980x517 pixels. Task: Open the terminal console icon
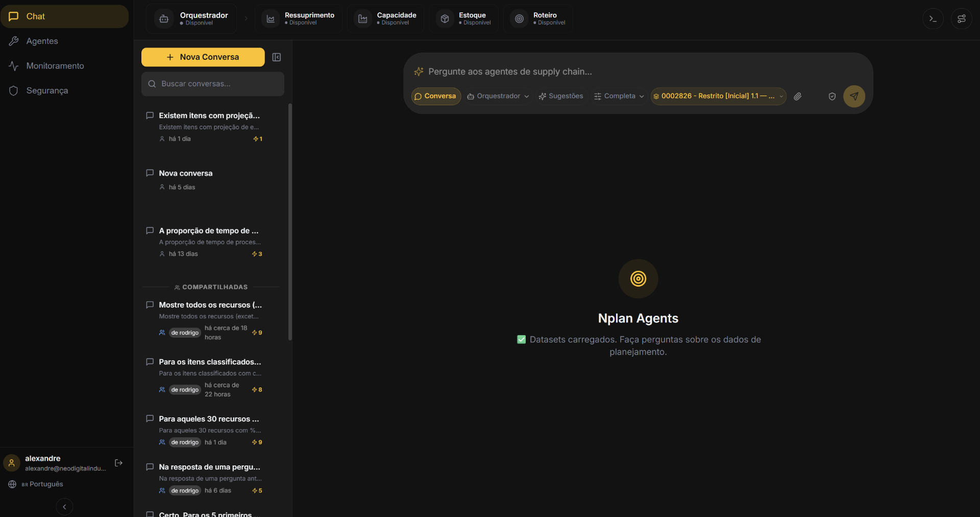tap(933, 19)
